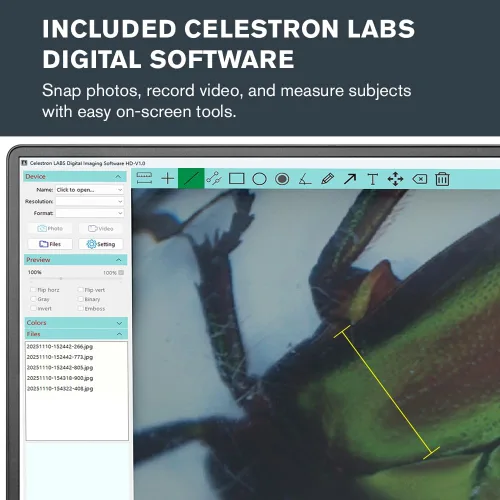Toggle the Flip horz checkbox
This screenshot has width=500, height=500.
click(33, 290)
